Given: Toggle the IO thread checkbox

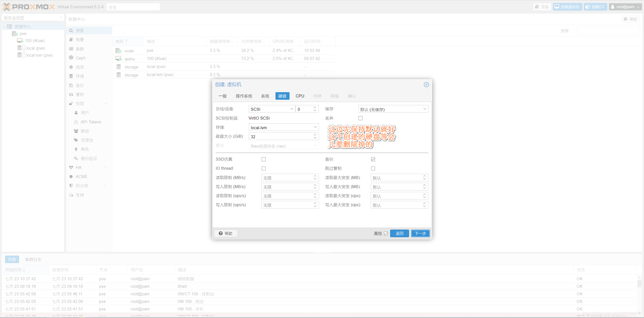Looking at the screenshot, I should tap(264, 168).
